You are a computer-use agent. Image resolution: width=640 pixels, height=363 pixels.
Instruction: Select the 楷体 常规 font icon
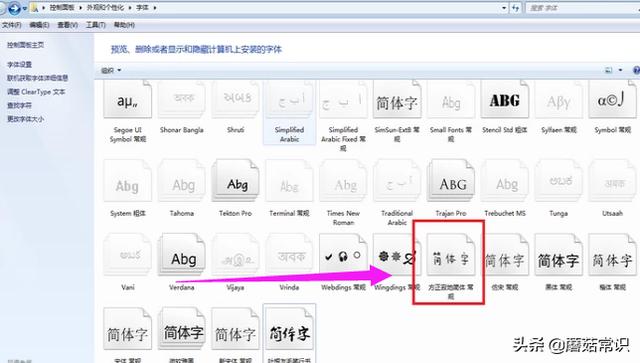[612, 255]
